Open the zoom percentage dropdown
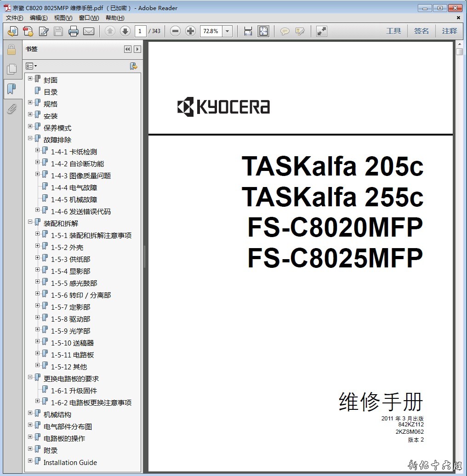The image size is (467, 476). pyautogui.click(x=227, y=31)
